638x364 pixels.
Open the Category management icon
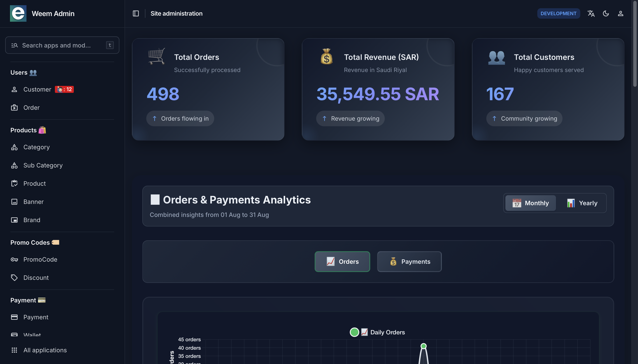(x=15, y=147)
